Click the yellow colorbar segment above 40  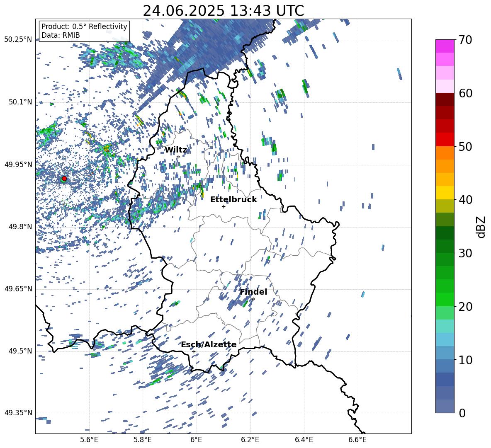pyautogui.click(x=445, y=193)
